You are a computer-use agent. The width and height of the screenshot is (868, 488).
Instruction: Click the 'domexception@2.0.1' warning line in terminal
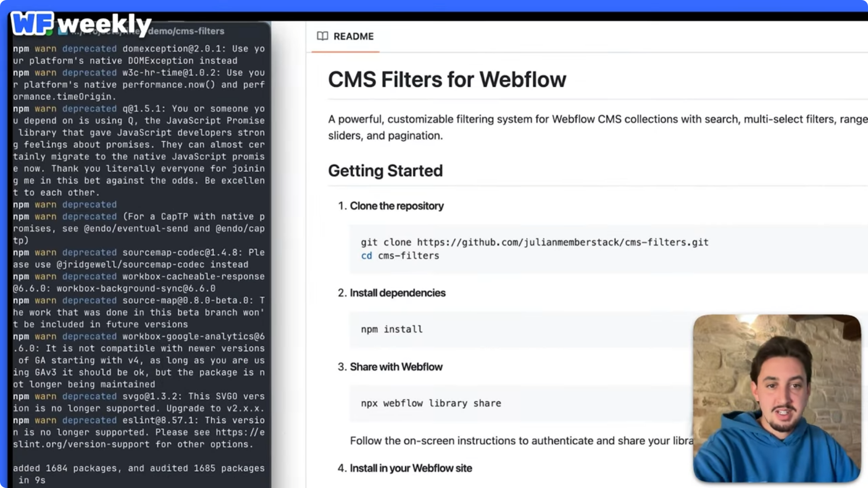point(139,54)
